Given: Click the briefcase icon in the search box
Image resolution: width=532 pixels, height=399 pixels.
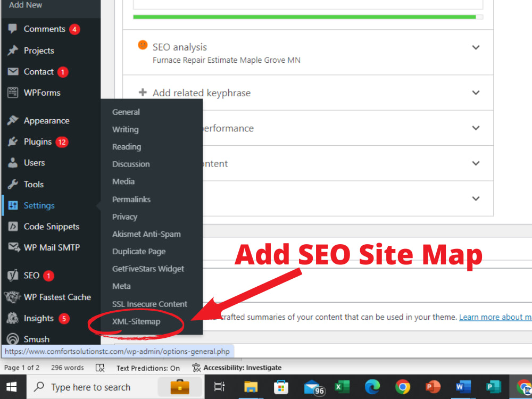Looking at the screenshot, I should pos(180,387).
